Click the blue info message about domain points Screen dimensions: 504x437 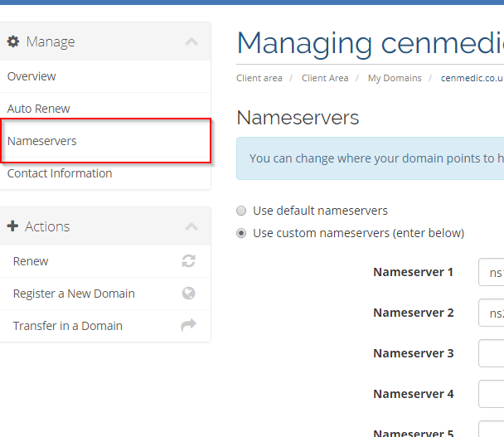[x=370, y=158]
